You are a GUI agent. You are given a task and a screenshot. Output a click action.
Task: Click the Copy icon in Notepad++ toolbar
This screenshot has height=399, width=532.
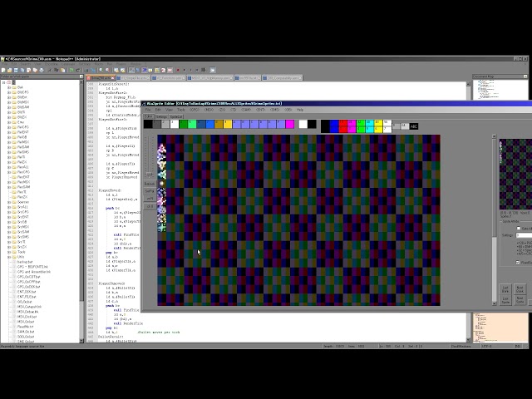[57, 70]
